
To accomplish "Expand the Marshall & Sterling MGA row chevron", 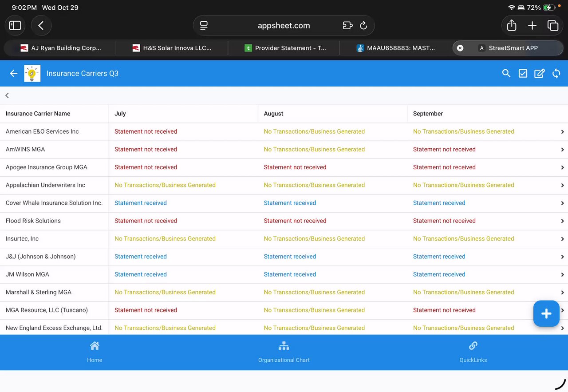I will pyautogui.click(x=563, y=293).
